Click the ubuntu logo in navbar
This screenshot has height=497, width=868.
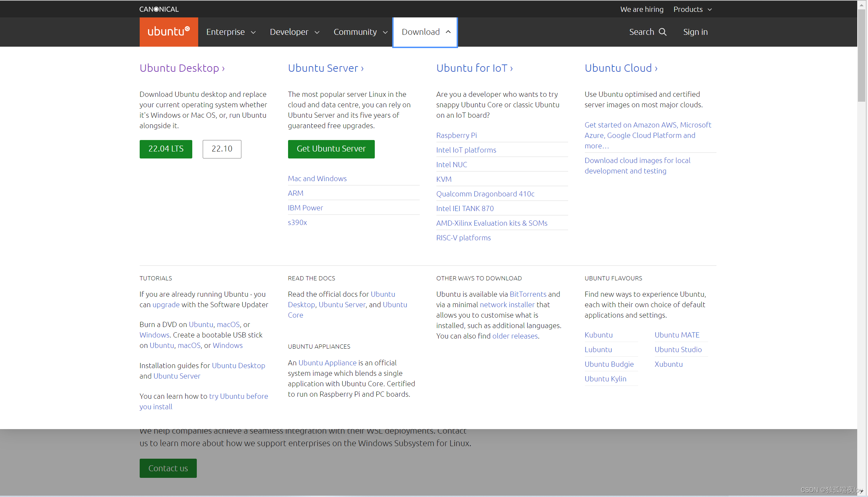pos(169,32)
